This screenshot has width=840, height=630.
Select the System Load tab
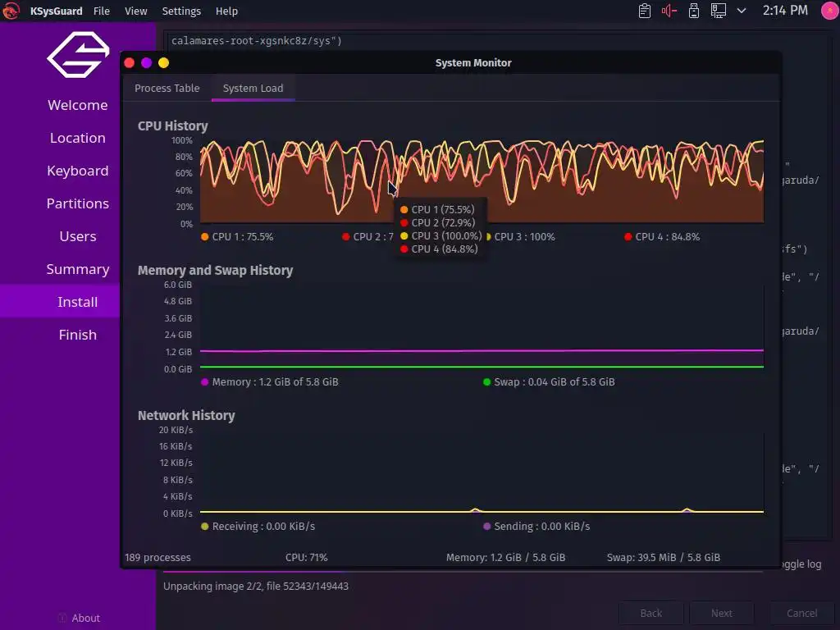click(x=253, y=89)
